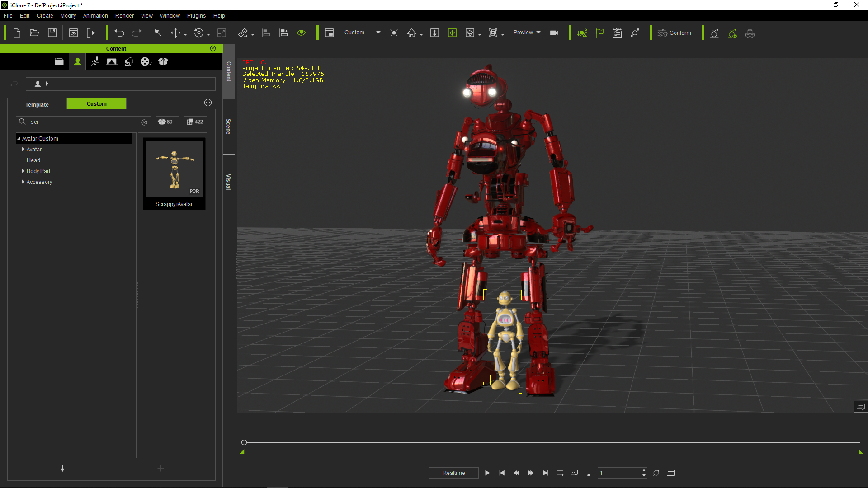868x488 pixels.
Task: Select the Media film reel category tab
Action: pos(146,61)
